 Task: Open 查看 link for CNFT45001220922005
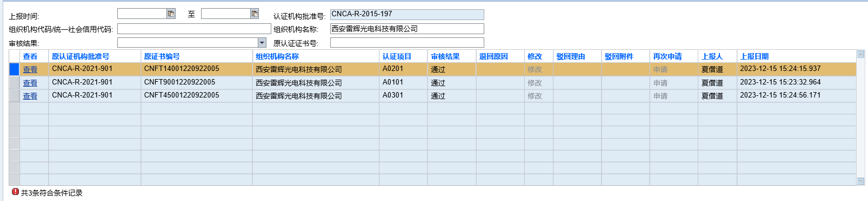coord(30,96)
